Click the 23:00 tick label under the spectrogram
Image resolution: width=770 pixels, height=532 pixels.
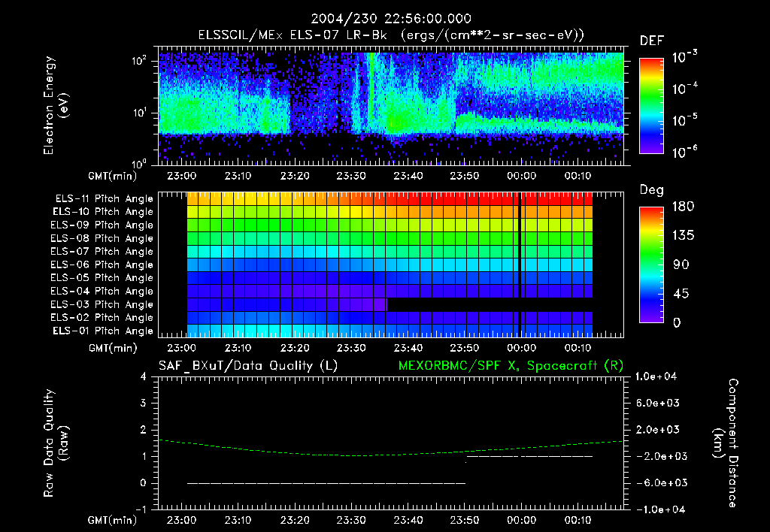pyautogui.click(x=181, y=176)
